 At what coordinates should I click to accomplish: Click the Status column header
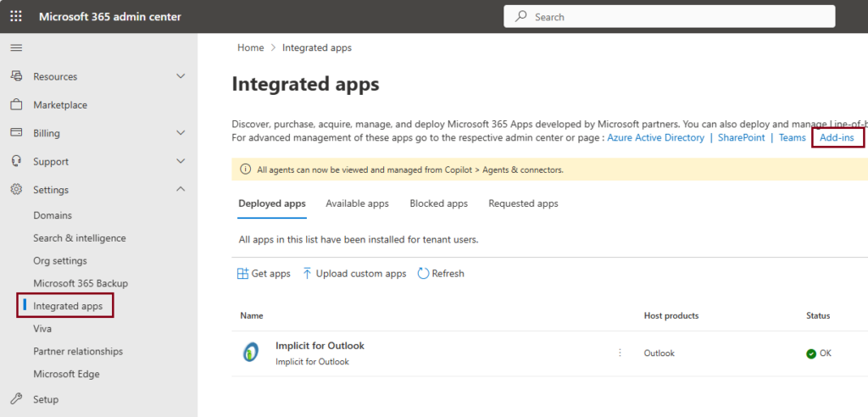point(818,315)
